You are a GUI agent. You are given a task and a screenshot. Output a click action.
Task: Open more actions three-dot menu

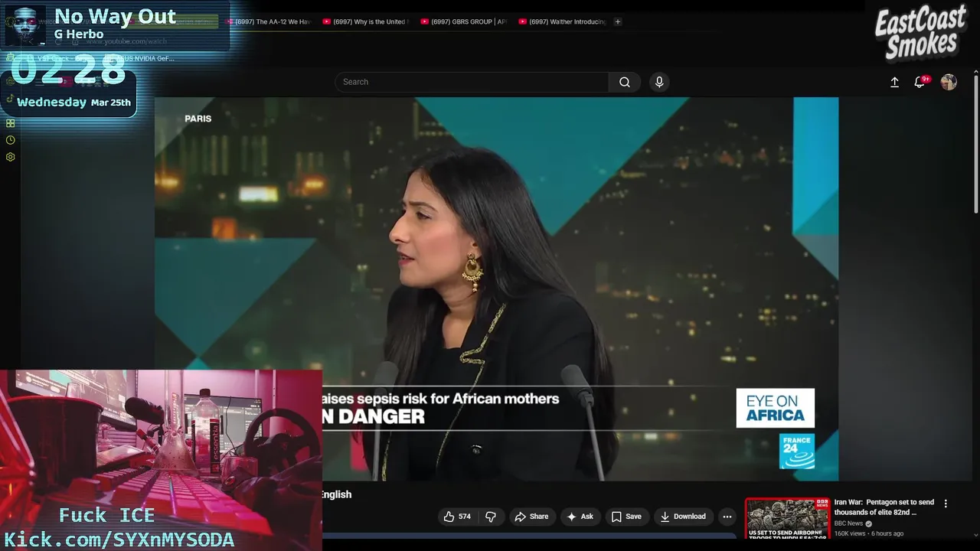click(727, 517)
